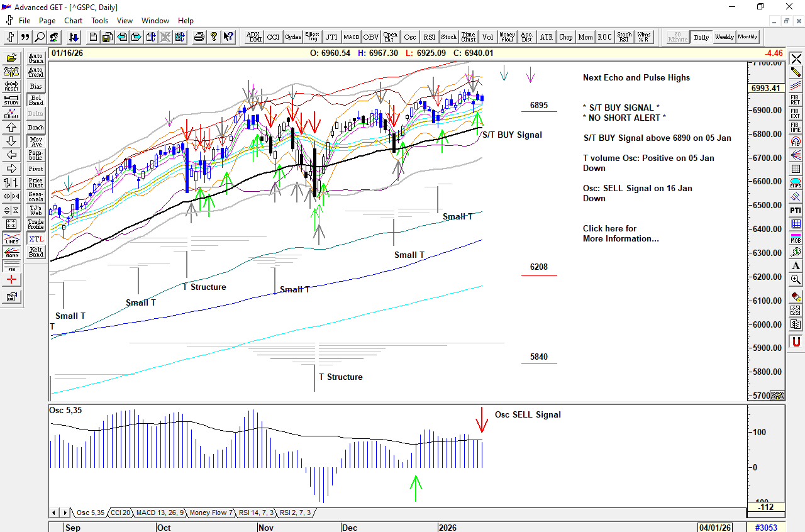Click the MACD indicator toolbar button
The image size is (805, 532).
click(x=352, y=37)
